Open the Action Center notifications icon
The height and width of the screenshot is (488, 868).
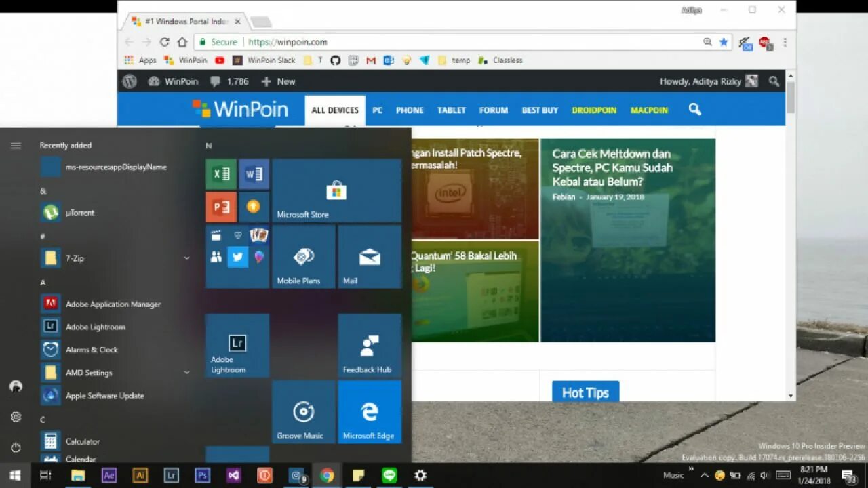849,475
